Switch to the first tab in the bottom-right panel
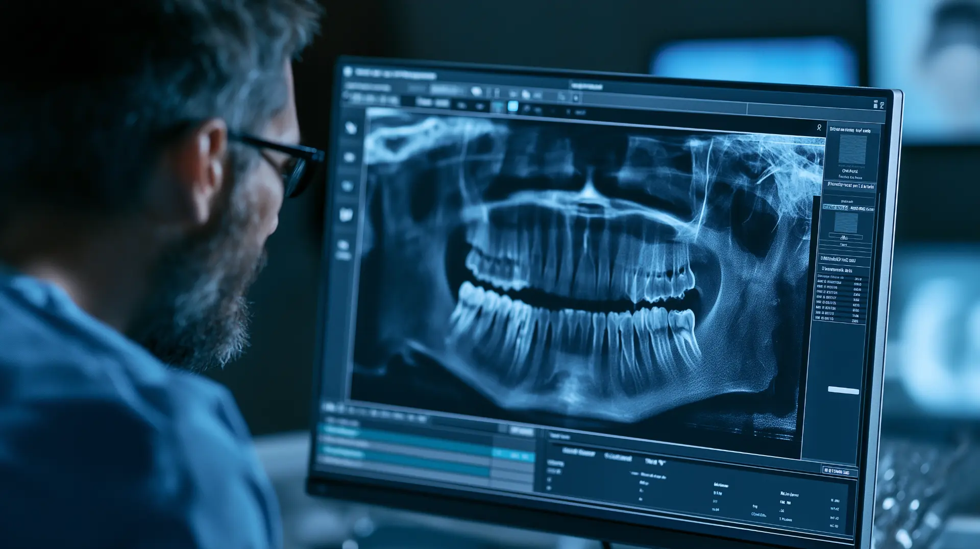The width and height of the screenshot is (980, 549). (578, 452)
